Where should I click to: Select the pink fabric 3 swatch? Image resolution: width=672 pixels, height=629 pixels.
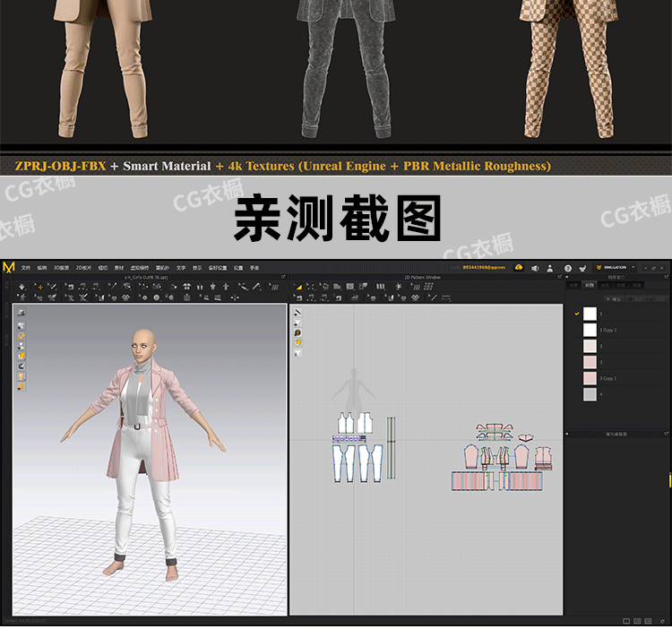click(x=590, y=362)
